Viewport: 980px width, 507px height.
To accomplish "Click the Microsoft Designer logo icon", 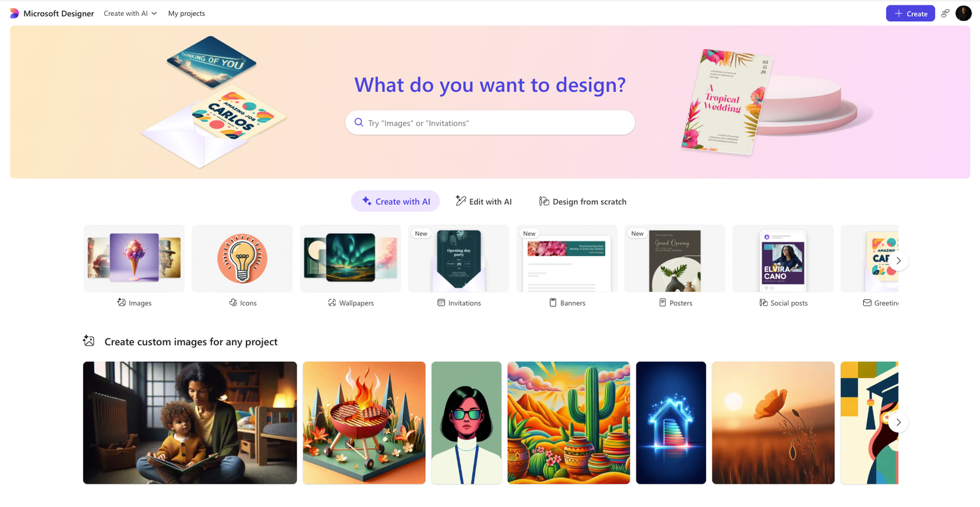I will click(15, 13).
